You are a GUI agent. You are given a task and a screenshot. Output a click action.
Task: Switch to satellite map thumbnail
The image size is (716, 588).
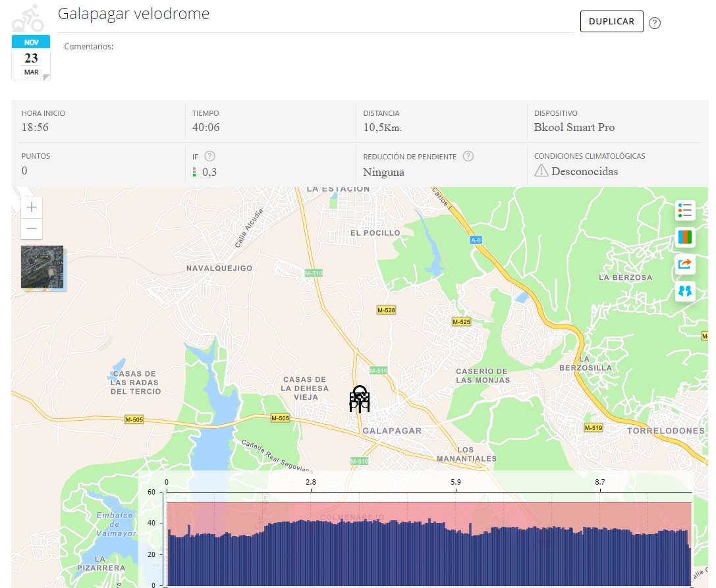(x=42, y=267)
